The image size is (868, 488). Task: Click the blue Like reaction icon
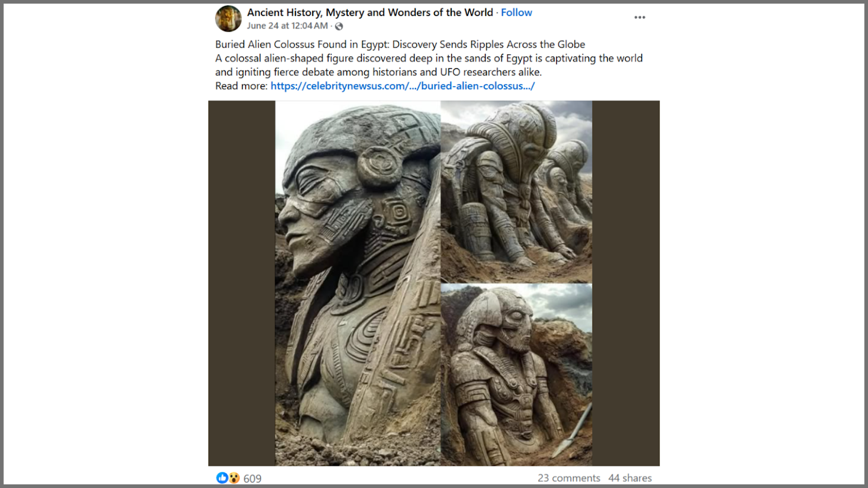coord(222,478)
